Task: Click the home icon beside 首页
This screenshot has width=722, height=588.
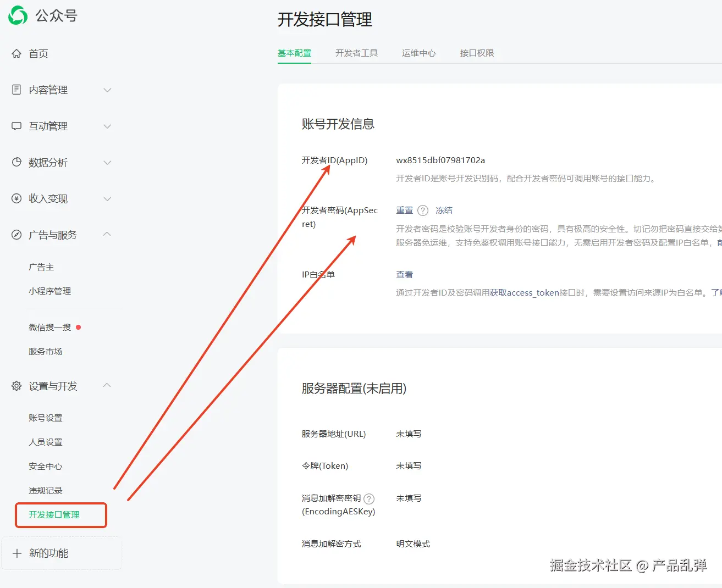Action: point(16,53)
